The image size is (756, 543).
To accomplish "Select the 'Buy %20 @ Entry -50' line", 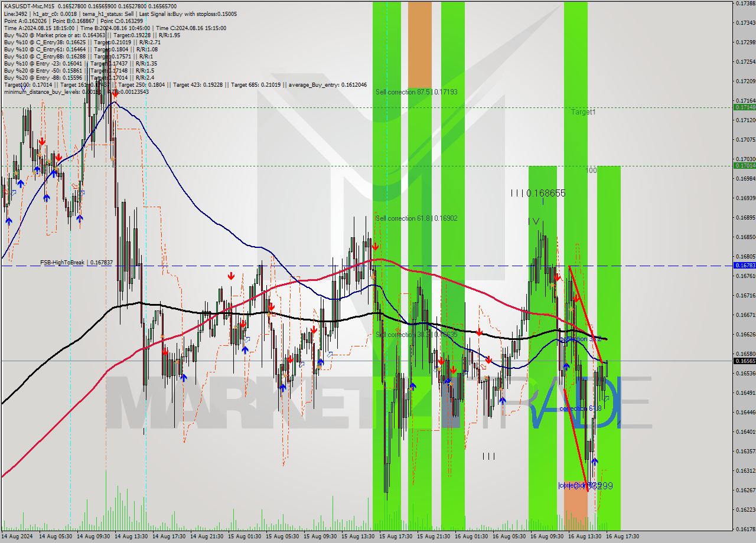I will 79,70.
